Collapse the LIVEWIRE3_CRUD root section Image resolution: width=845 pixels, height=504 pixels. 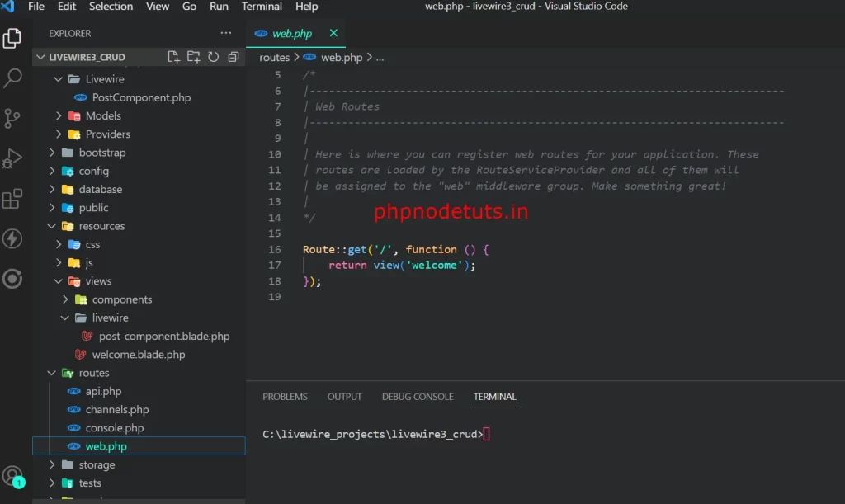coord(40,57)
